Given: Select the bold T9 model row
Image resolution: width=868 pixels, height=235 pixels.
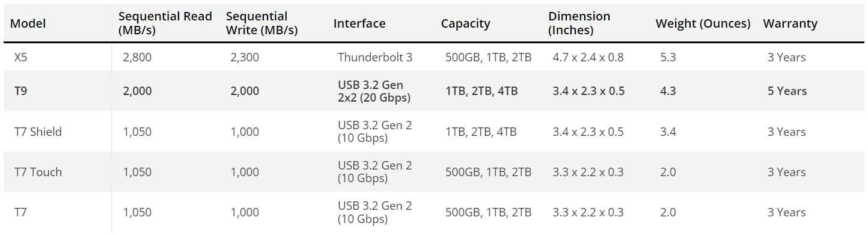Looking at the screenshot, I should 434,91.
